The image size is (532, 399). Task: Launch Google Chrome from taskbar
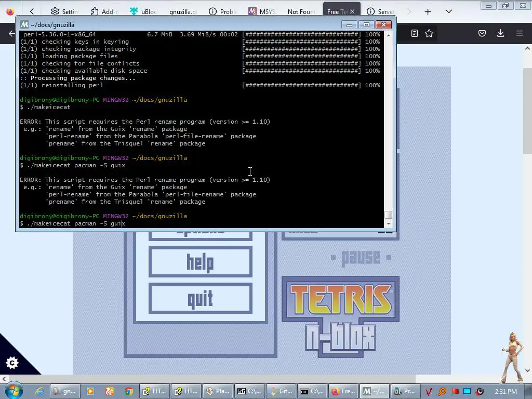click(129, 391)
